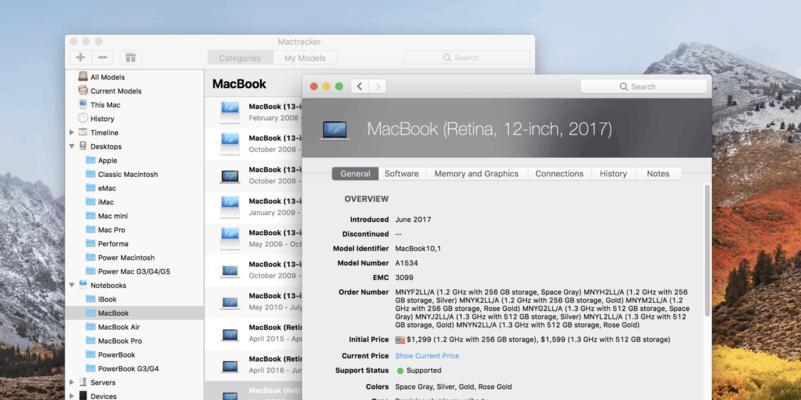Screen dimensions: 801x400
Task: Click the Devices sidebar item
Action: coord(103,396)
